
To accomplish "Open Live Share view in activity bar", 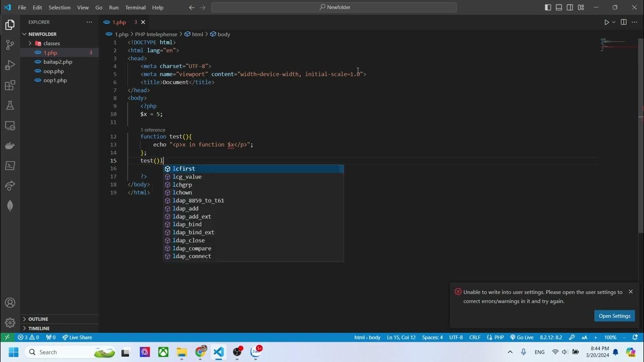I will pos(10,186).
